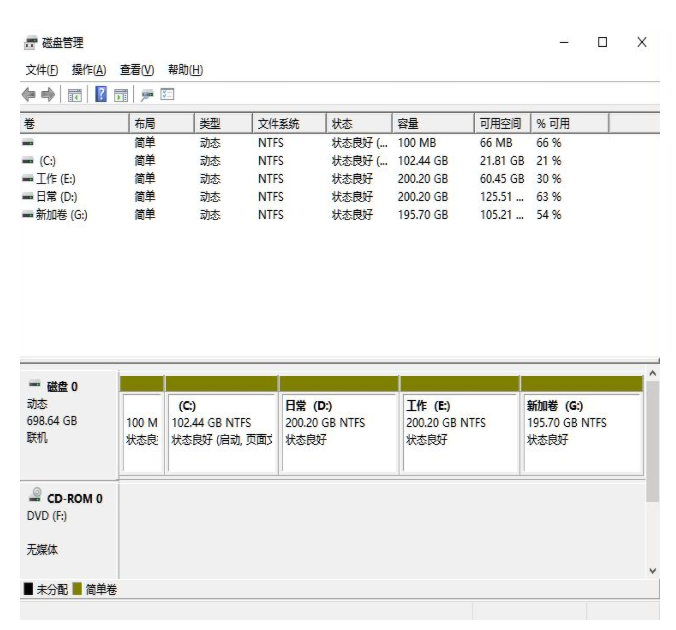Open the 文件(F) menu

[41, 69]
